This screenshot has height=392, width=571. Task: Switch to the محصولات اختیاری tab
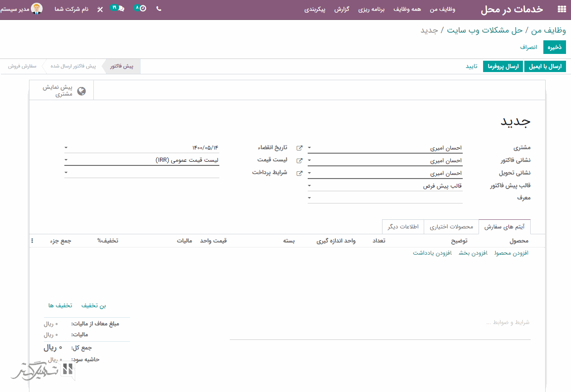pyautogui.click(x=451, y=227)
